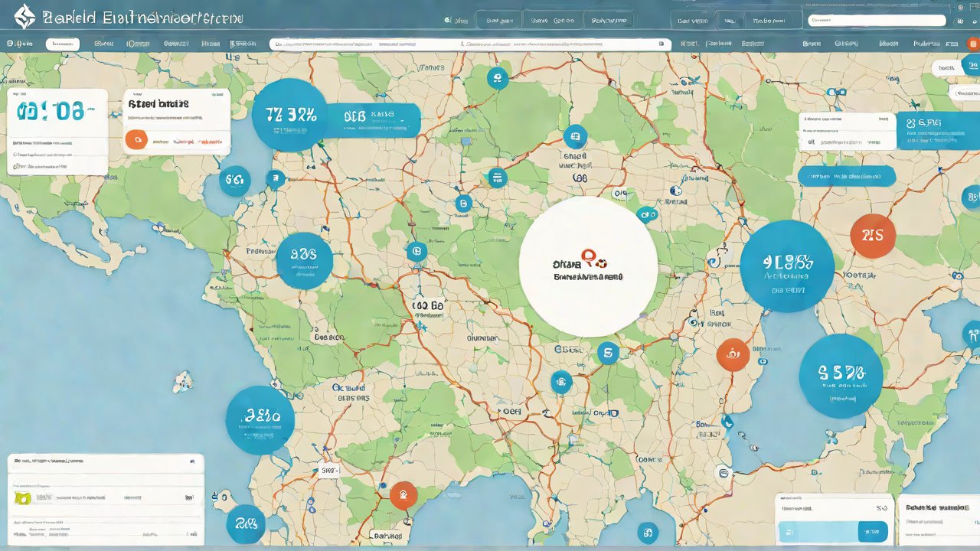Select the orange 2S circle marker
This screenshot has height=551, width=980.
click(872, 236)
